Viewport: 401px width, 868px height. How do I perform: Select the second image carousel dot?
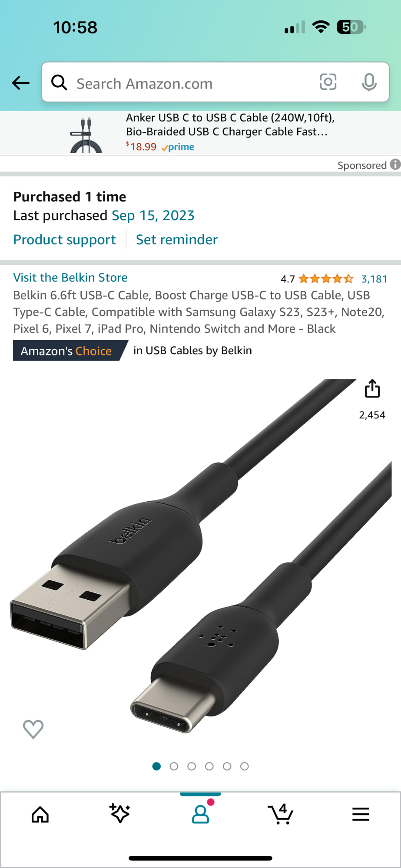174,766
